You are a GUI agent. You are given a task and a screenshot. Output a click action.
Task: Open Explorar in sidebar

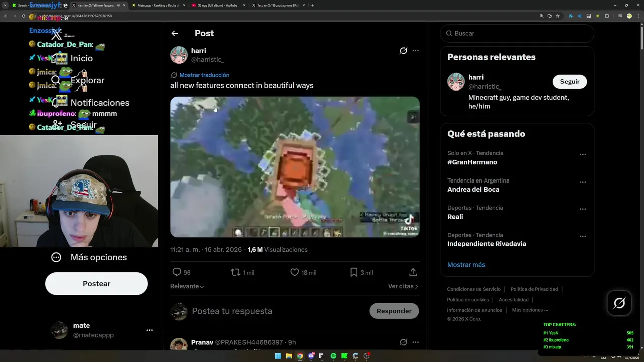point(88,80)
